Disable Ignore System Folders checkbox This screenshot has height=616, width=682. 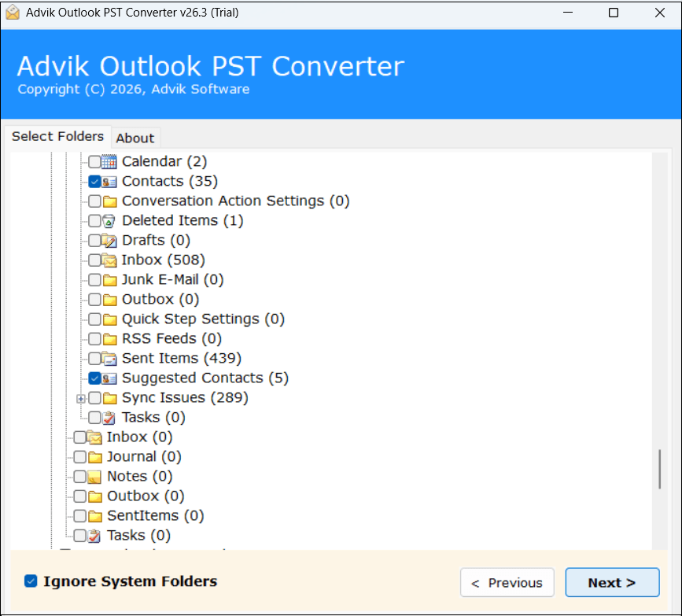(31, 581)
